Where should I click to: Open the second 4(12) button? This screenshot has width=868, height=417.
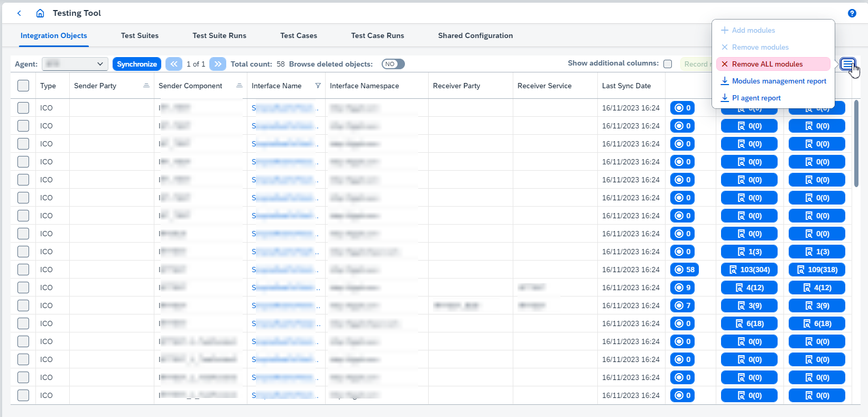click(x=817, y=288)
